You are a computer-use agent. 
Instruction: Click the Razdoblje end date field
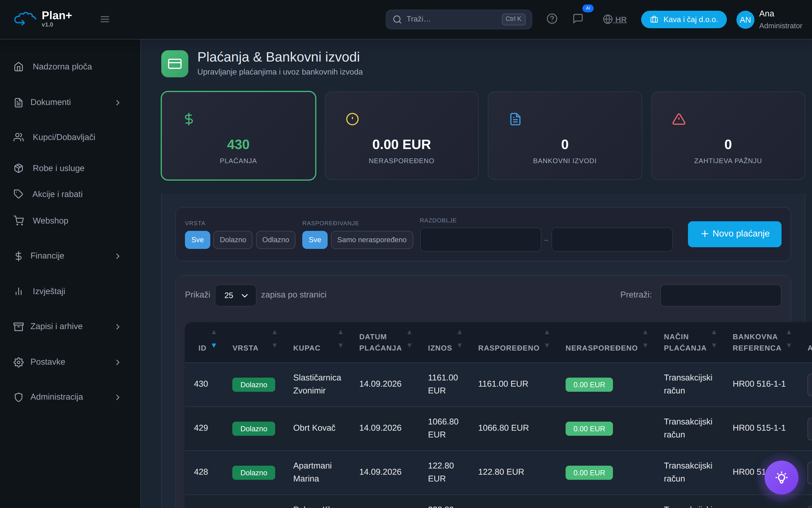pyautogui.click(x=612, y=240)
